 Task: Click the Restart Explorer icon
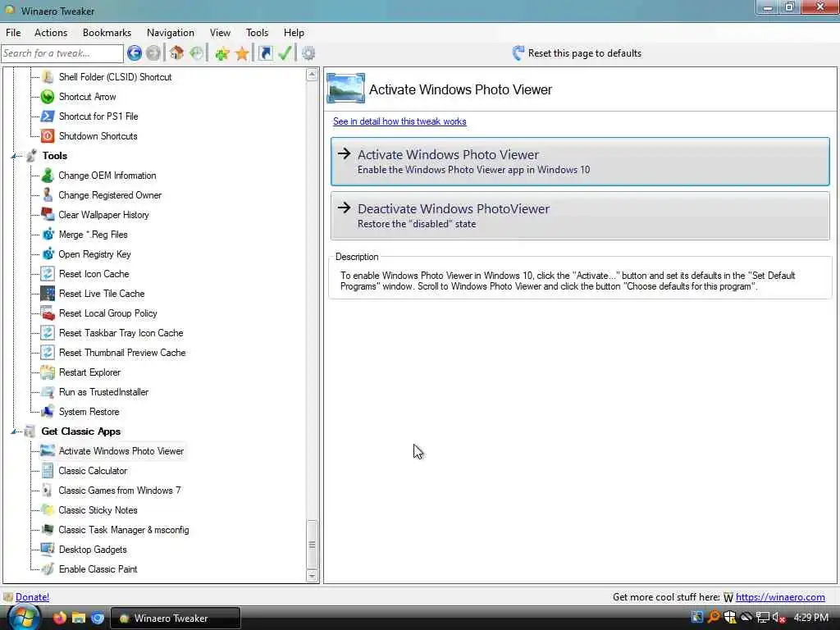coord(48,372)
